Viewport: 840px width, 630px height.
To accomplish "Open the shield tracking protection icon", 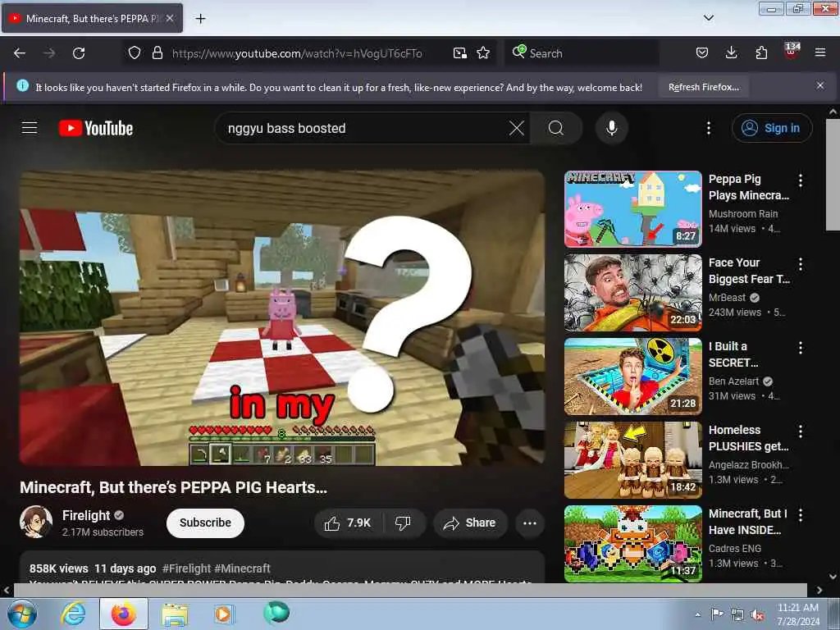I will click(135, 53).
